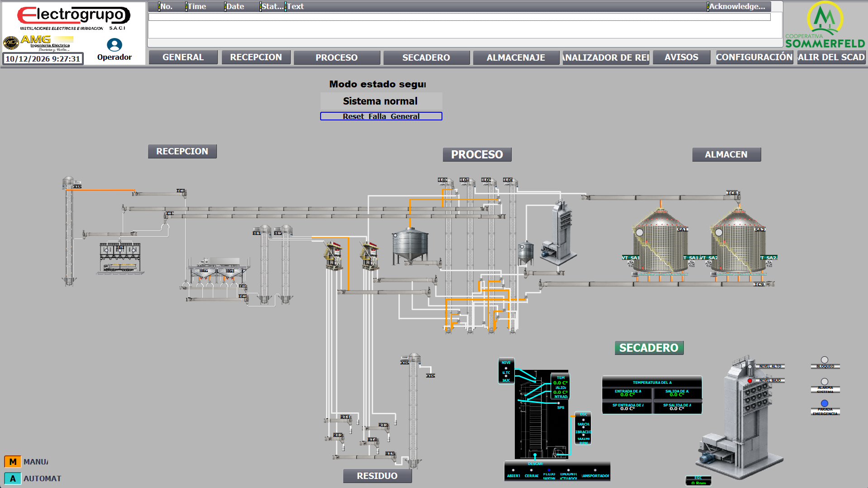Select the EL1 bucket elevator

tap(264, 264)
